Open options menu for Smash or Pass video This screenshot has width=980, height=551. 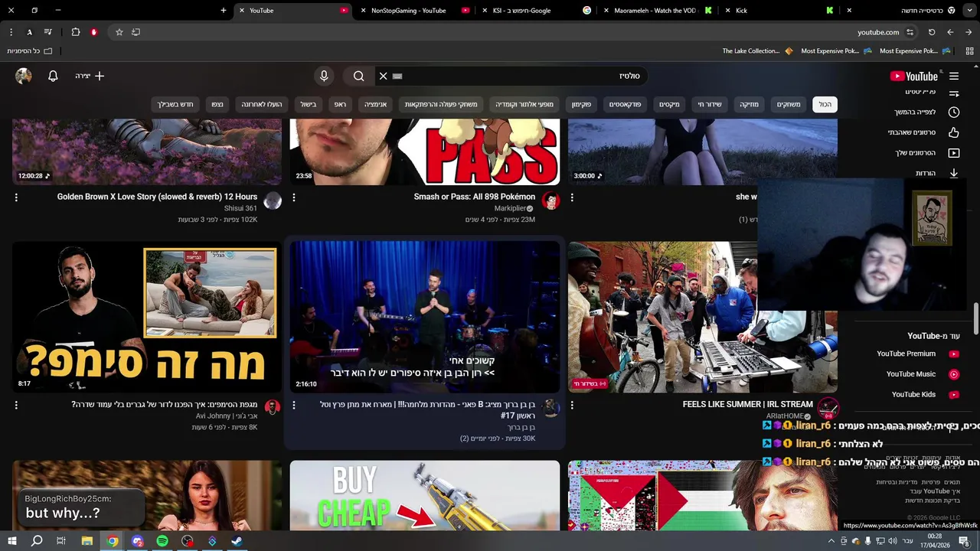294,197
